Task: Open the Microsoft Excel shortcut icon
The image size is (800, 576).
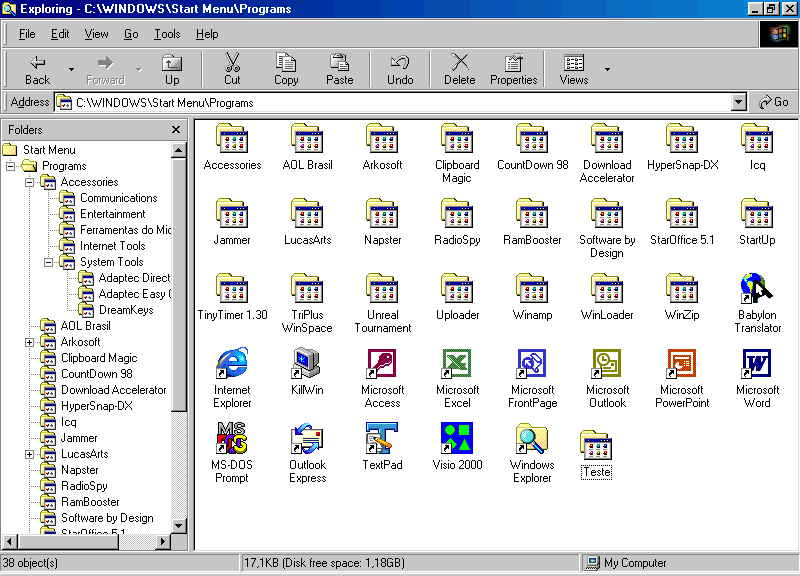Action: point(457,364)
